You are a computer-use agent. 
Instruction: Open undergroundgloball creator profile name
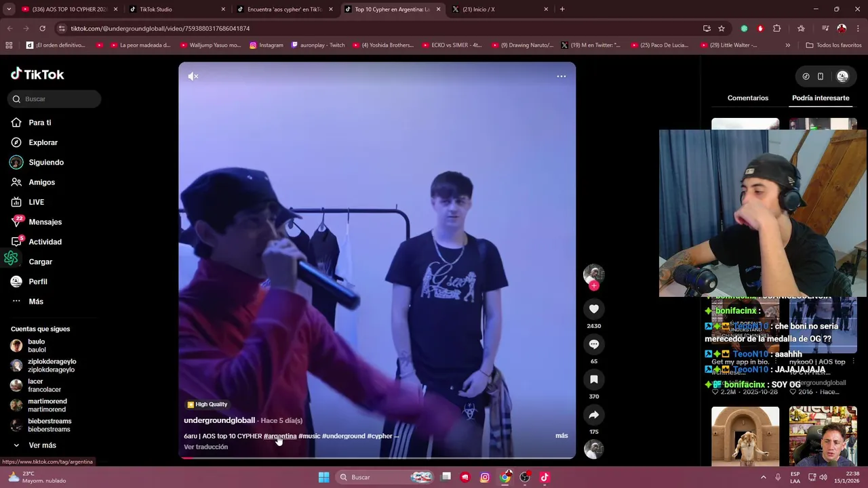point(219,420)
